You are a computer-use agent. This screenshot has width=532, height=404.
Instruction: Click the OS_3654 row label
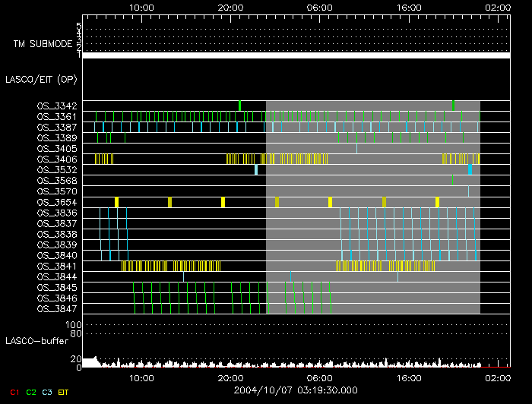(x=57, y=203)
